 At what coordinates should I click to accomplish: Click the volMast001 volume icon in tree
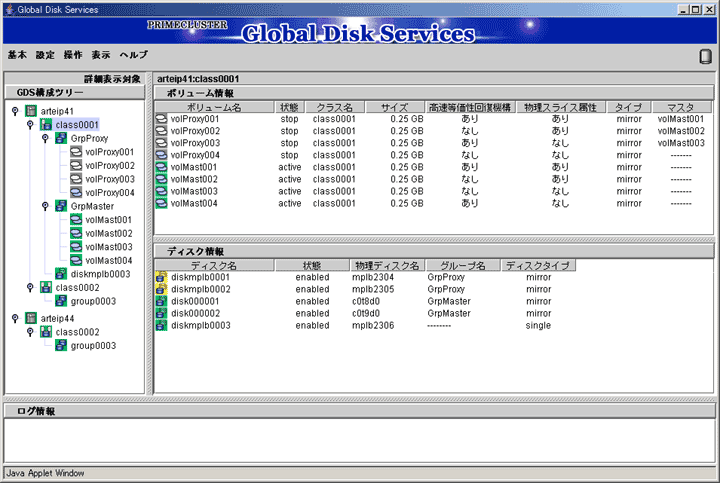point(76,219)
